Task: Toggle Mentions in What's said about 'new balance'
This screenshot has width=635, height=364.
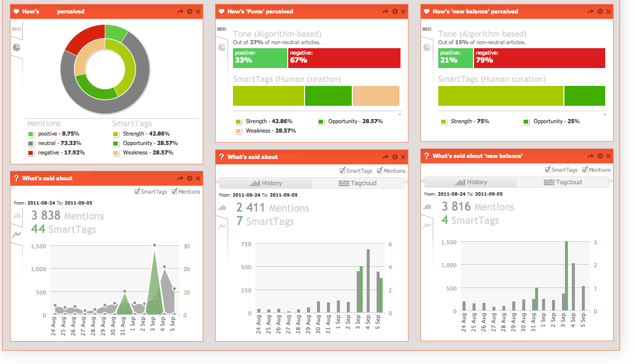Action: pyautogui.click(x=585, y=169)
